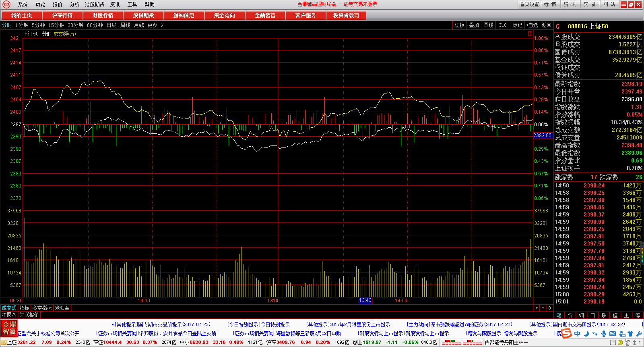Click the 金鼎智赢 logo
This screenshot has height=347, width=644.
[x=9, y=328]
